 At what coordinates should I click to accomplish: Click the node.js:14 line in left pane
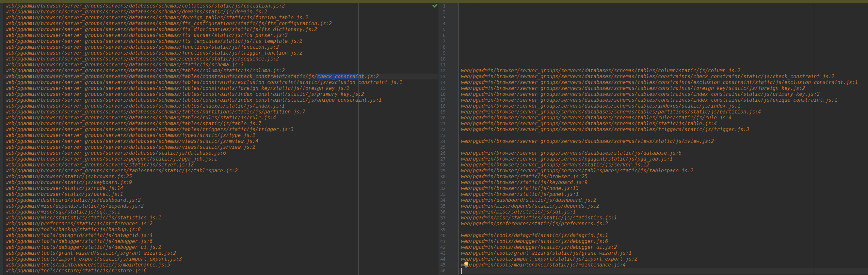click(64, 188)
